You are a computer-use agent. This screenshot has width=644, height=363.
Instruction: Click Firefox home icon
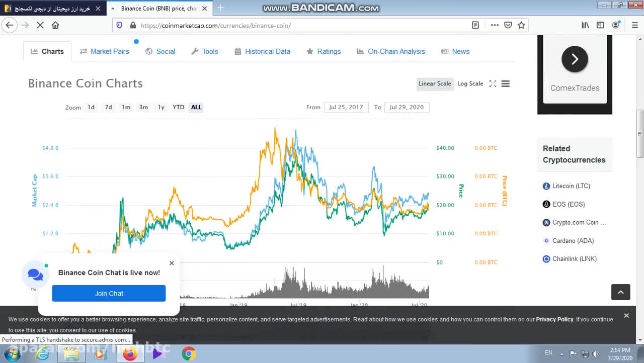point(55,25)
